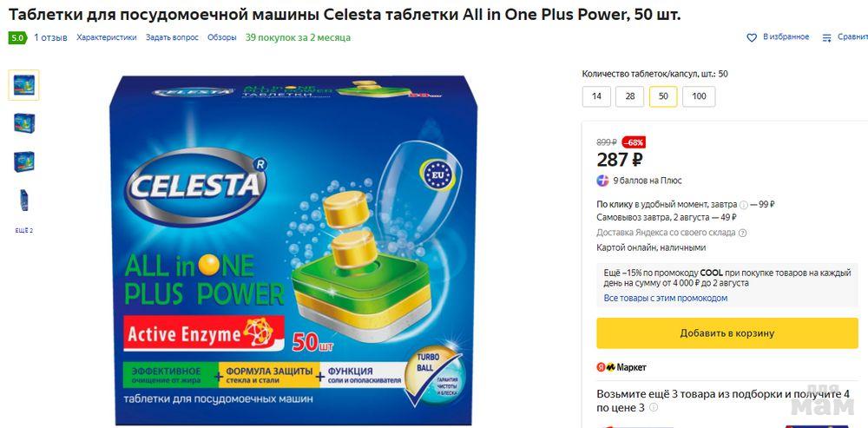868x428 pixels.
Task: Open the Характеристики section
Action: point(106,37)
